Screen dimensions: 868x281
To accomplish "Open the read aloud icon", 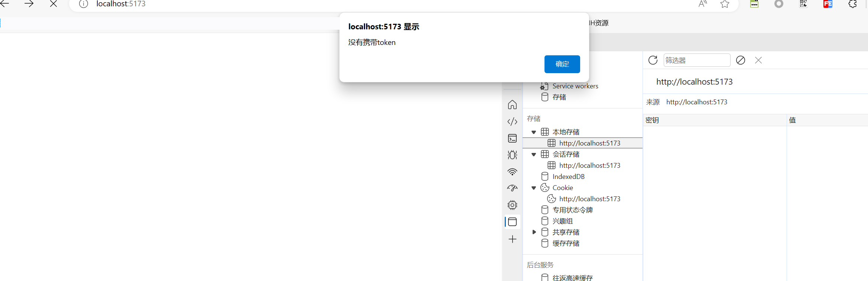I will click(702, 4).
